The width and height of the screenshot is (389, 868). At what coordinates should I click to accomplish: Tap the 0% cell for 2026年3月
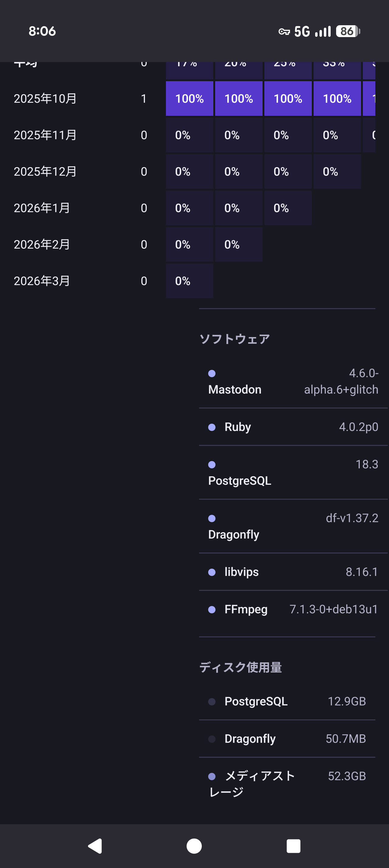[x=189, y=281]
